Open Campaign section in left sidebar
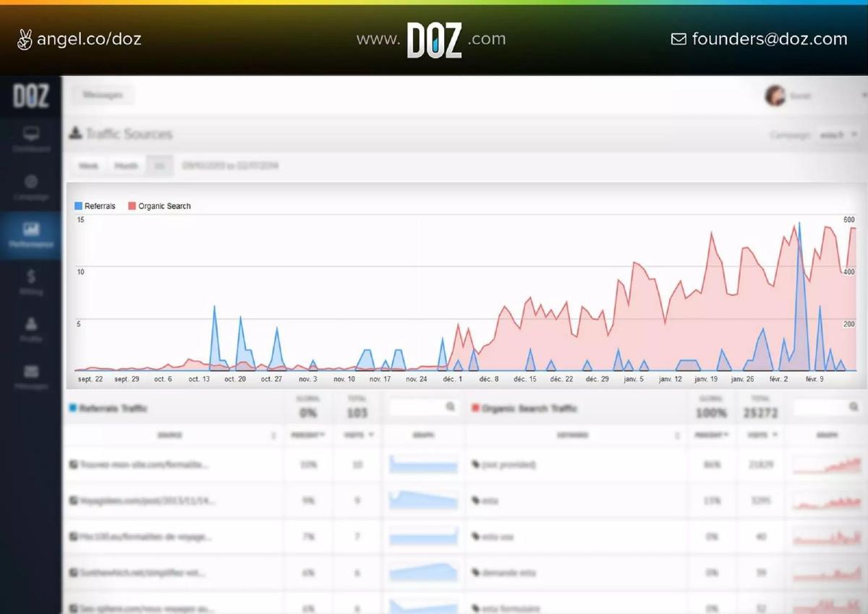The height and width of the screenshot is (614, 868). coord(31,187)
